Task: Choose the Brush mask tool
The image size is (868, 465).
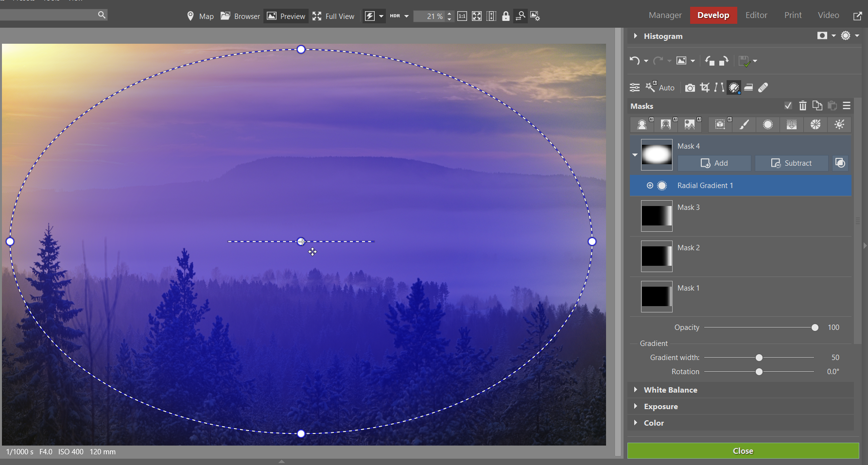Action: (x=744, y=125)
